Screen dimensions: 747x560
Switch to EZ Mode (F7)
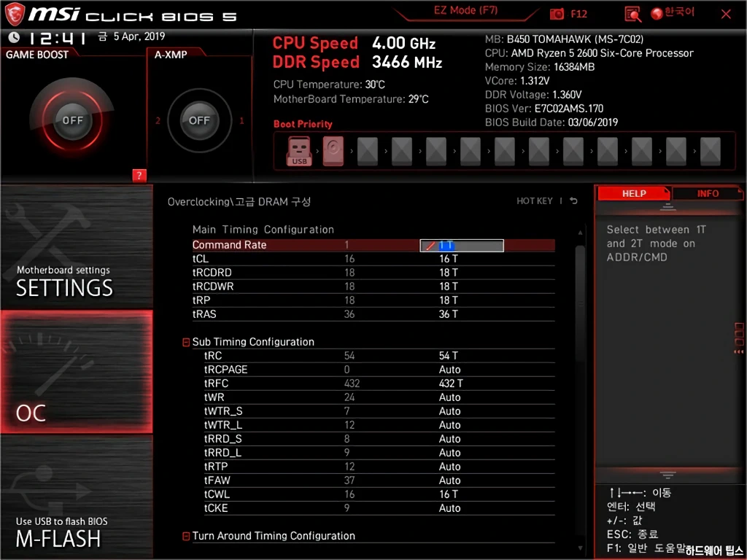click(465, 10)
